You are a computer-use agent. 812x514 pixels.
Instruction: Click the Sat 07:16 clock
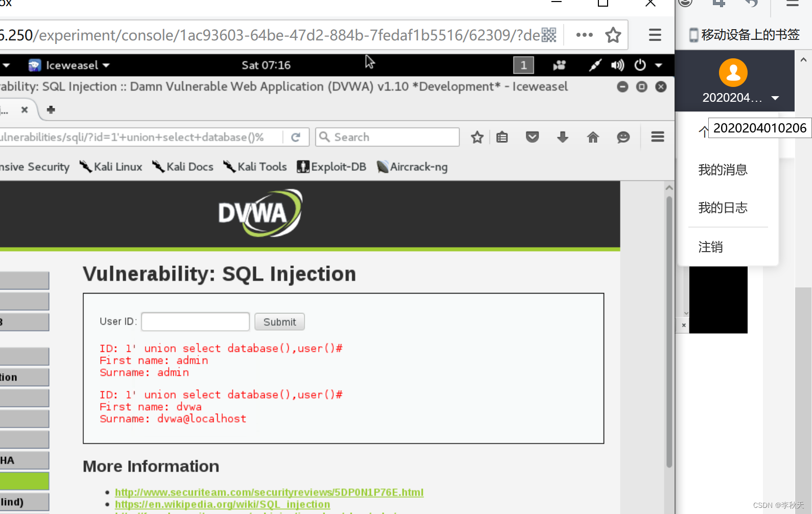click(x=266, y=65)
